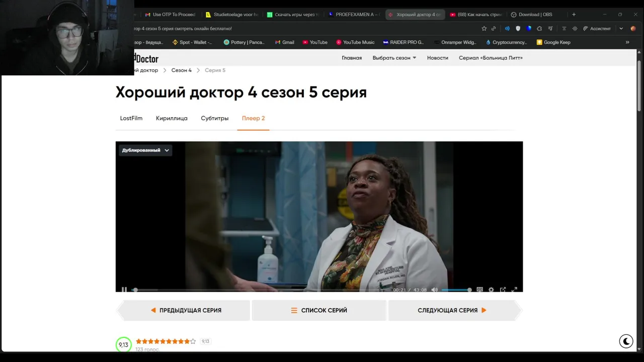Open the Onramper Widget bookmark
The height and width of the screenshot is (362, 644).
click(x=455, y=42)
